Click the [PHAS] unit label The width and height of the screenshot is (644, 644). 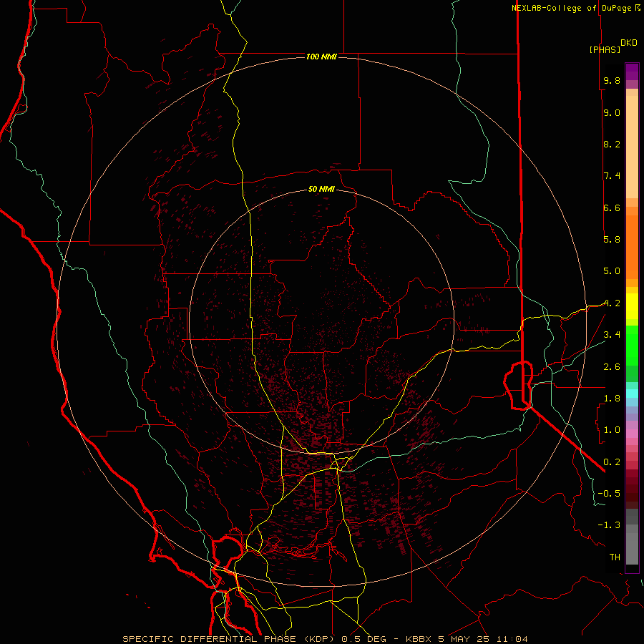point(605,49)
